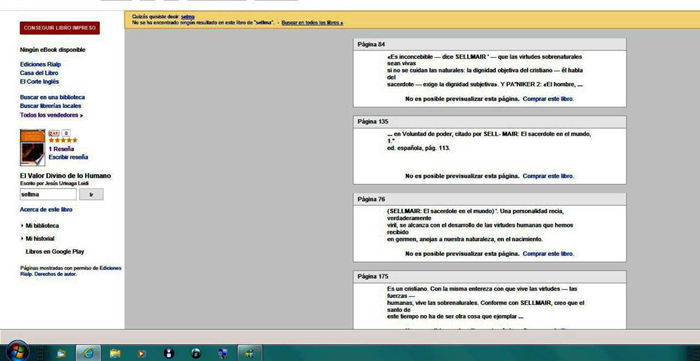Open the Windows Start menu orb
700x361 pixels.
pyautogui.click(x=18, y=352)
